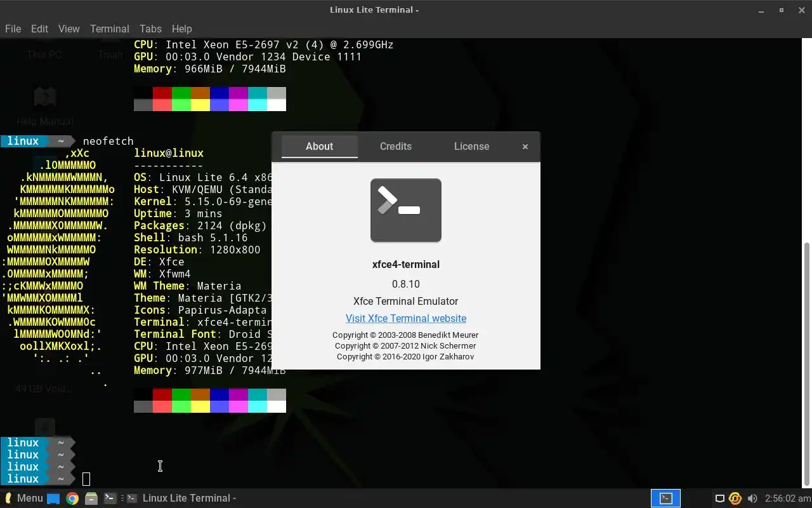Close the About dialog with the x
The height and width of the screenshot is (508, 812).
(x=525, y=147)
